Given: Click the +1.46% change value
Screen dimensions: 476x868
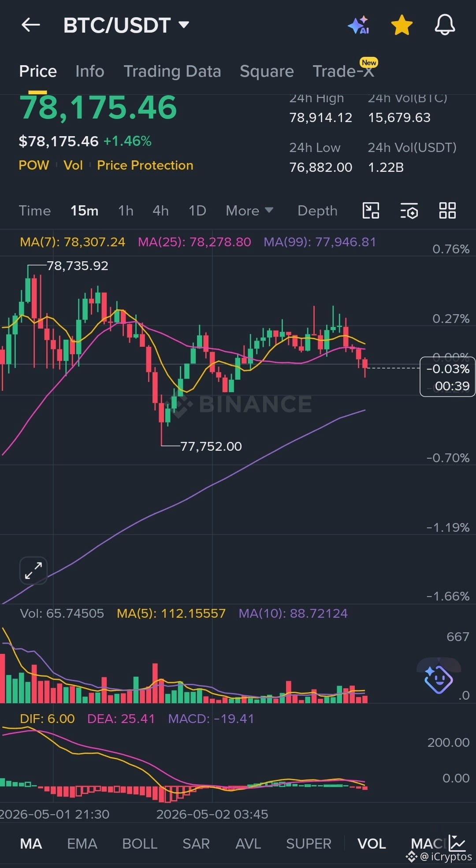Looking at the screenshot, I should pyautogui.click(x=127, y=141).
